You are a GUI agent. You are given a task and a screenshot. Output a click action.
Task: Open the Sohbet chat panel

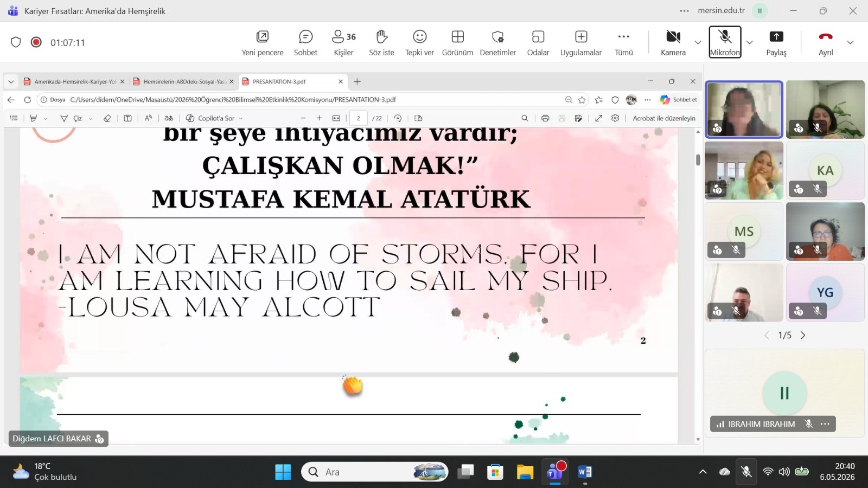(305, 43)
